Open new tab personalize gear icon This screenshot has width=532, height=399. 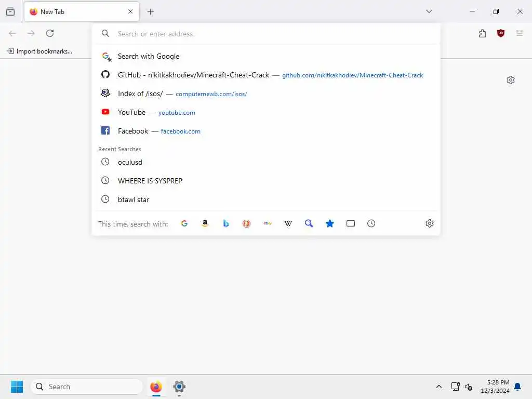[x=510, y=80]
